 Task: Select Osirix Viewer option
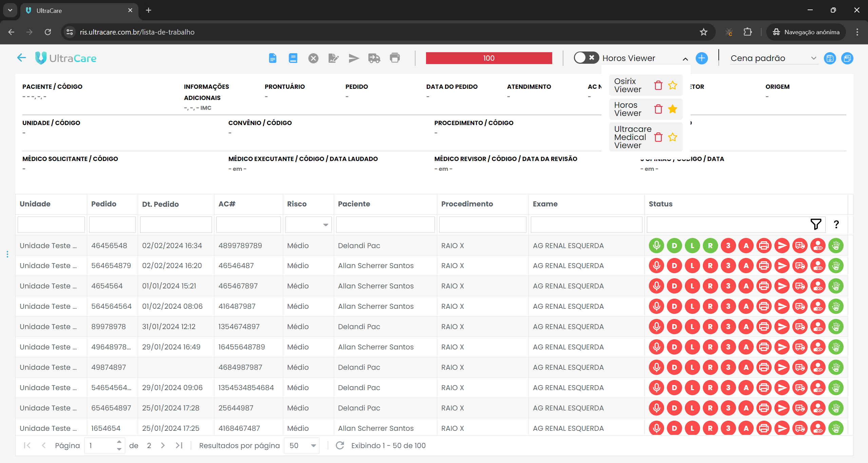[x=628, y=85]
